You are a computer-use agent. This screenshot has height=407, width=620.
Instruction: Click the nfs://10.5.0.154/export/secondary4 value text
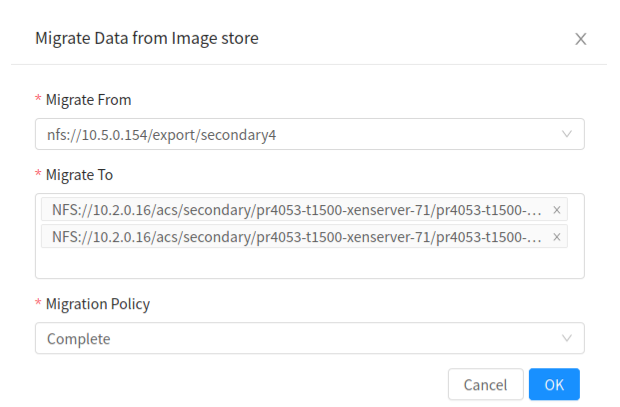pos(161,135)
